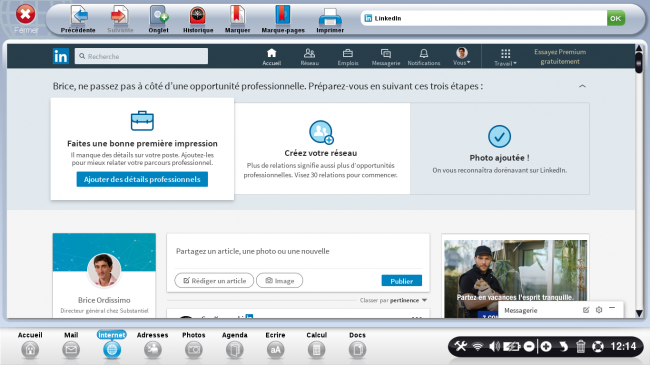
Task: Click the vacation advertisement image
Action: [515, 279]
